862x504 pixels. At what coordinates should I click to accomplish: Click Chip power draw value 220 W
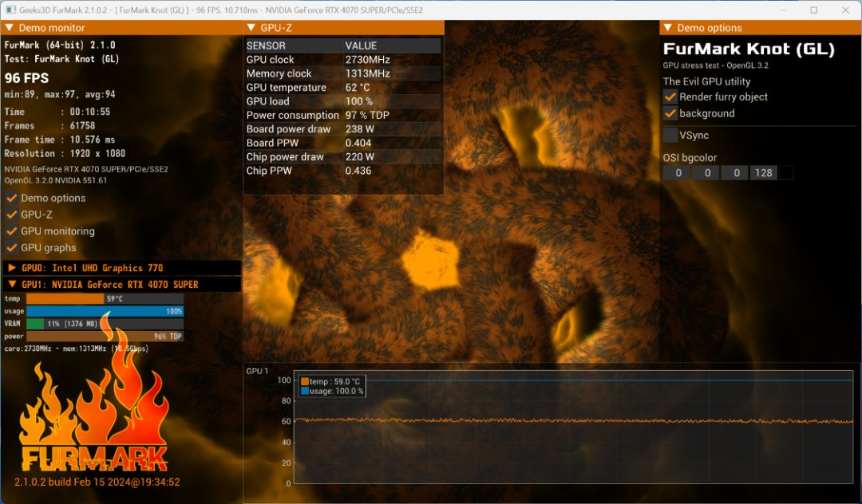(x=359, y=157)
